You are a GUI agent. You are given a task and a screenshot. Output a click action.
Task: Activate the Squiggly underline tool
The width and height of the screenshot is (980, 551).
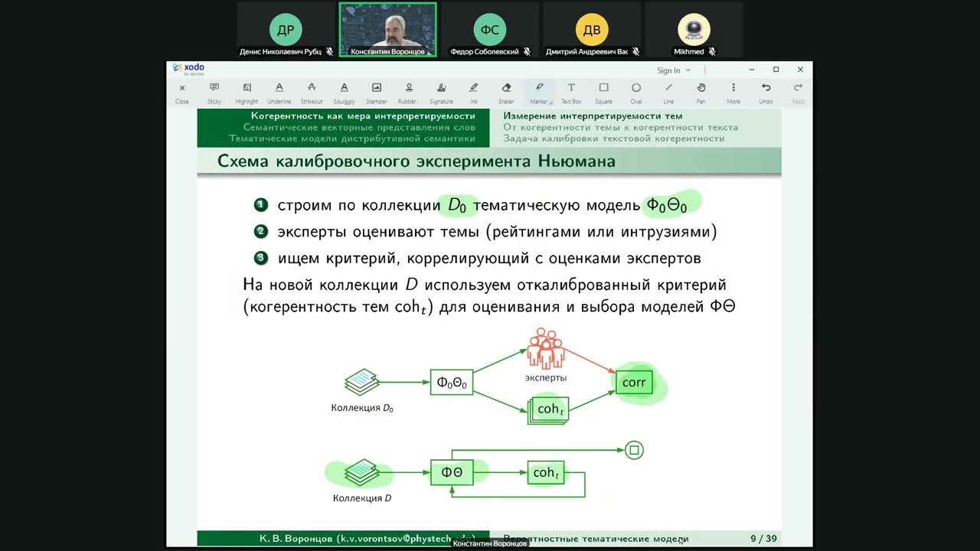[x=344, y=93]
